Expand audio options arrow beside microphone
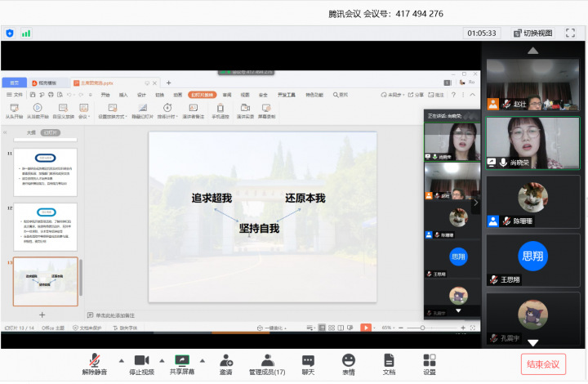Image resolution: width=588 pixels, height=384 pixels. [x=121, y=359]
